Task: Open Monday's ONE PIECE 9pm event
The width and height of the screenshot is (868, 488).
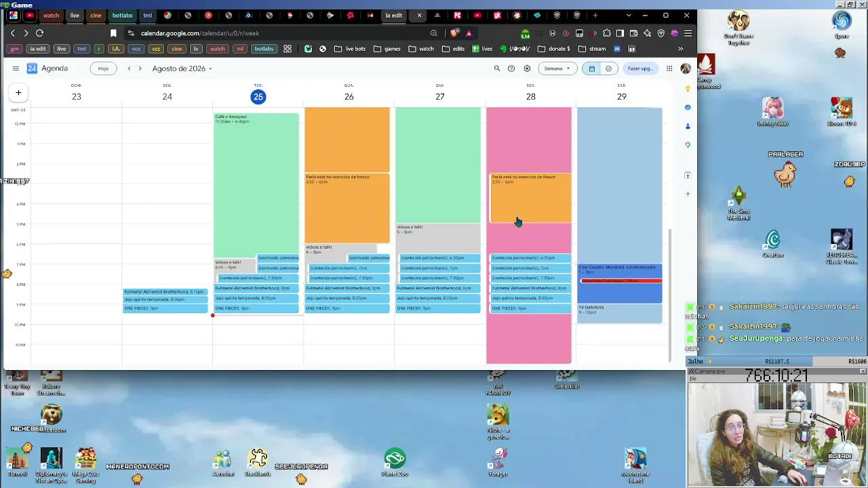Action: (165, 308)
